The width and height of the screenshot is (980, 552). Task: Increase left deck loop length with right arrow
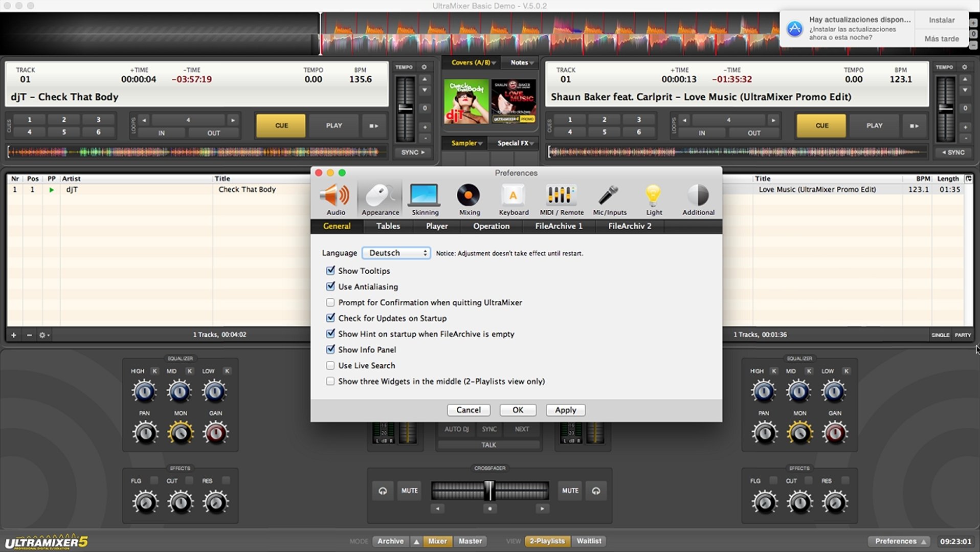click(x=233, y=120)
